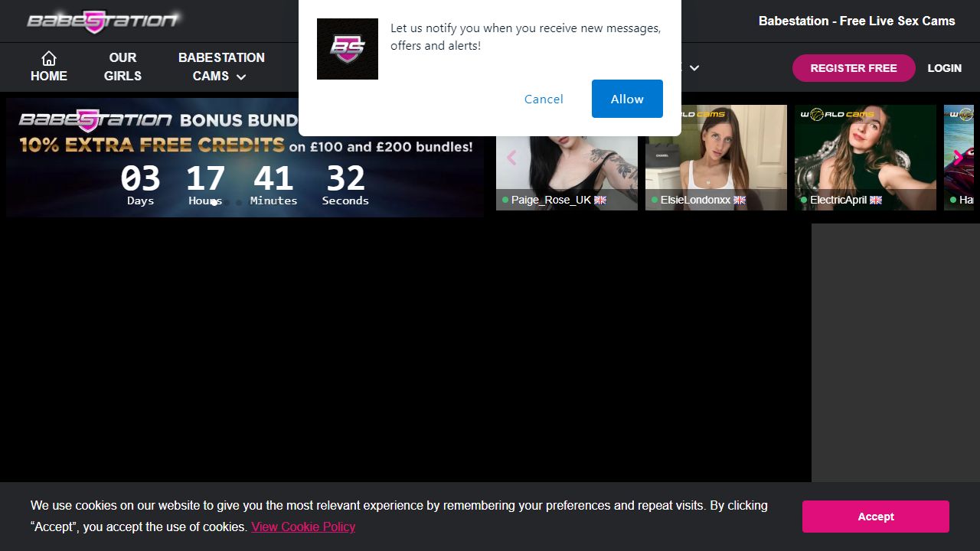Cancel the notification prompt
Image resolution: width=980 pixels, height=551 pixels.
coord(544,99)
